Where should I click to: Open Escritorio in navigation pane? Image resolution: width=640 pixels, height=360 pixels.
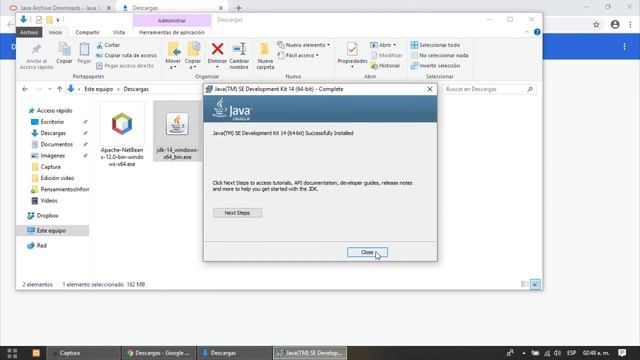[x=52, y=122]
